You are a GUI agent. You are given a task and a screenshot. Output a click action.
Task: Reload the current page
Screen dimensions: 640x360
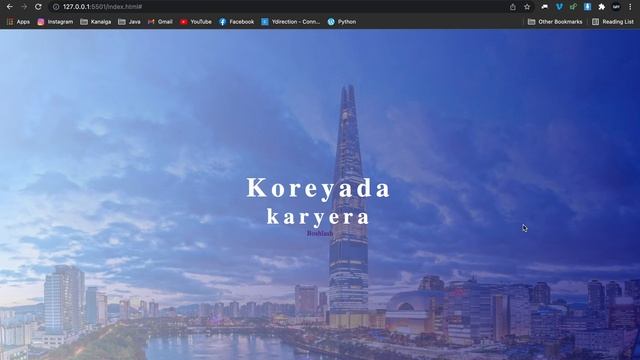tap(38, 7)
